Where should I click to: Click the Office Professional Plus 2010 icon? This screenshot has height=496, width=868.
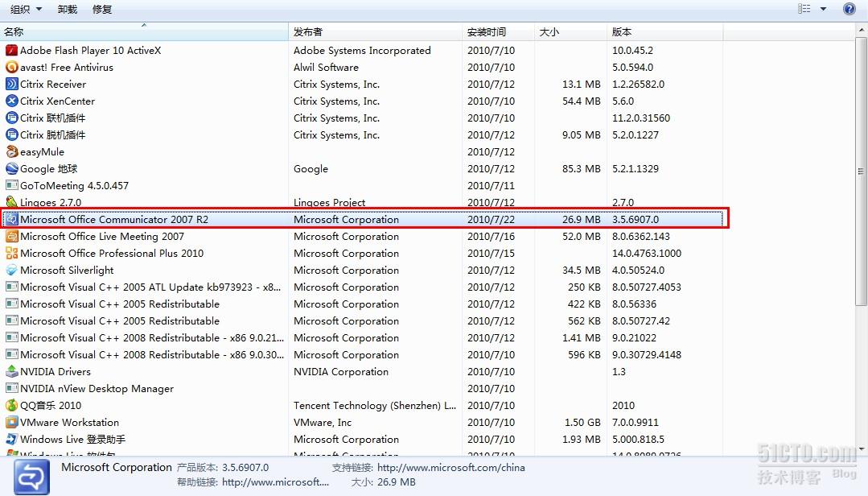pos(11,254)
